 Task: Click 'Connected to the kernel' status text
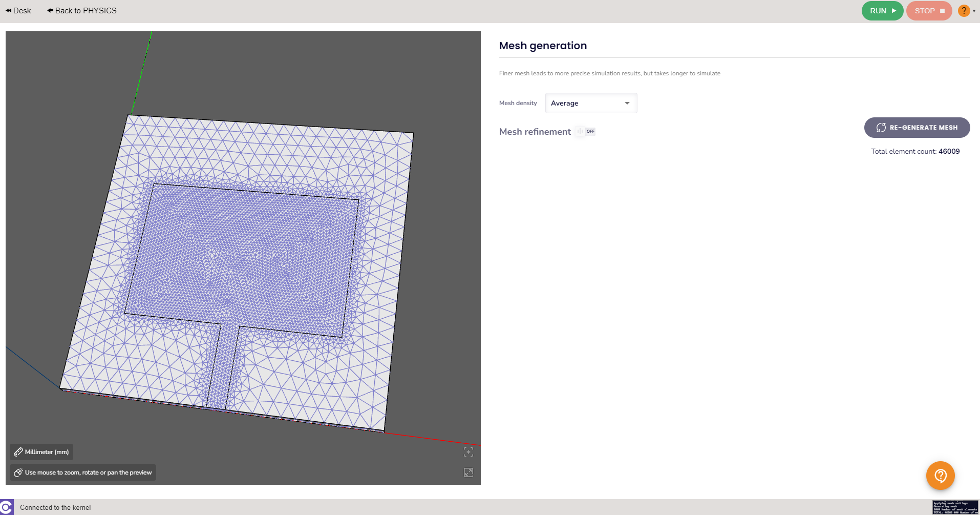coord(55,508)
